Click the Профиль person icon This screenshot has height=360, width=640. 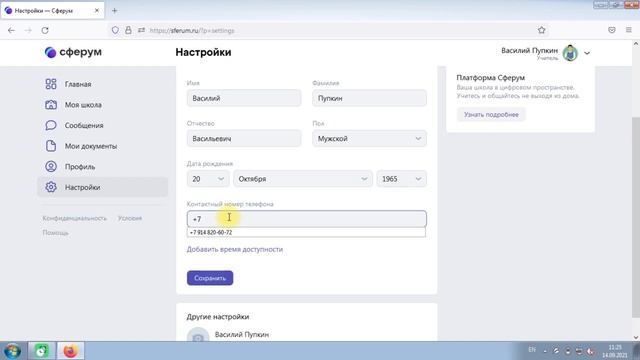tap(51, 167)
